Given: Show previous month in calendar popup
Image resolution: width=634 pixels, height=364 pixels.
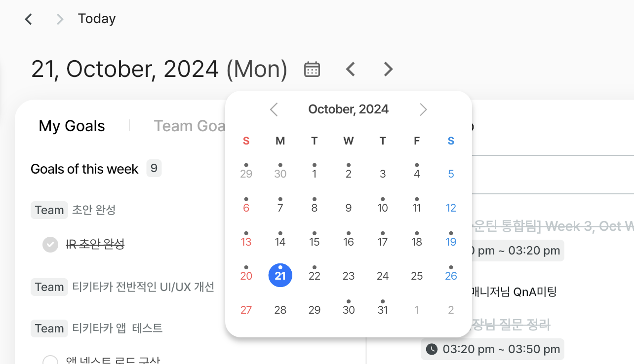Looking at the screenshot, I should pos(274,109).
